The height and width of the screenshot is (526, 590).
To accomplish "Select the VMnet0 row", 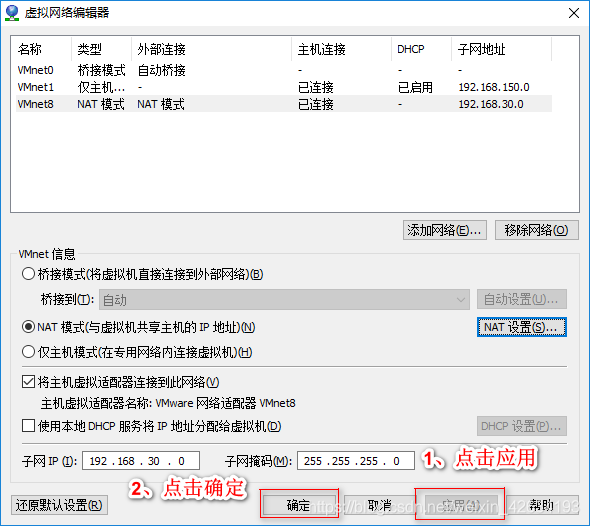I will [x=284, y=70].
